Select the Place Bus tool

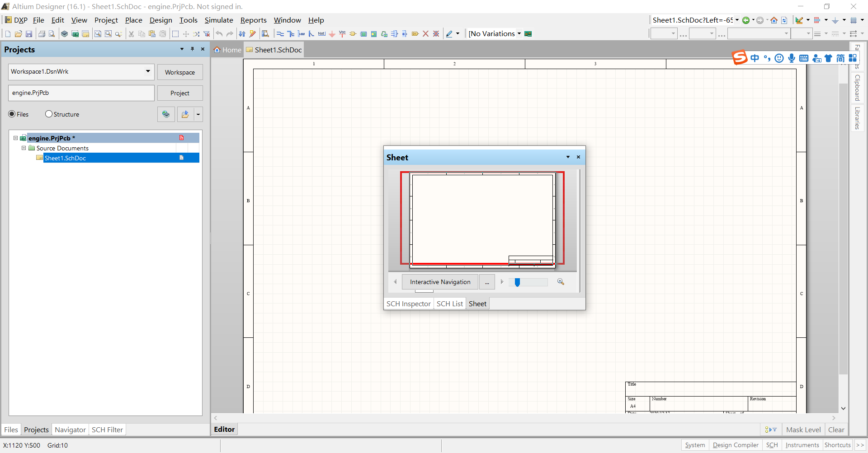291,33
